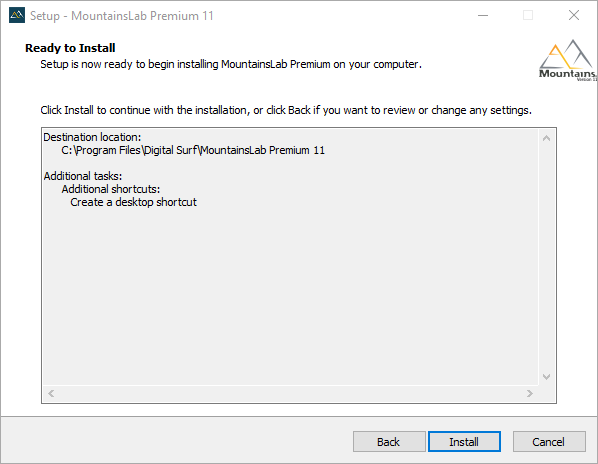Click the horizontal scrollbar track
The height and width of the screenshot is (464, 598).
(290, 393)
